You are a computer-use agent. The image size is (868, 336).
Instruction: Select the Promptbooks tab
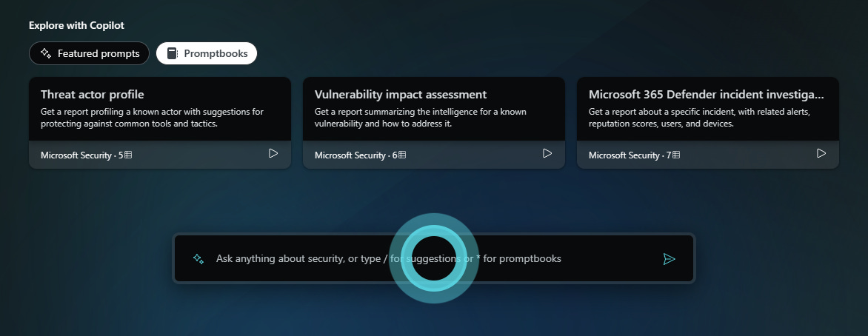pos(207,53)
